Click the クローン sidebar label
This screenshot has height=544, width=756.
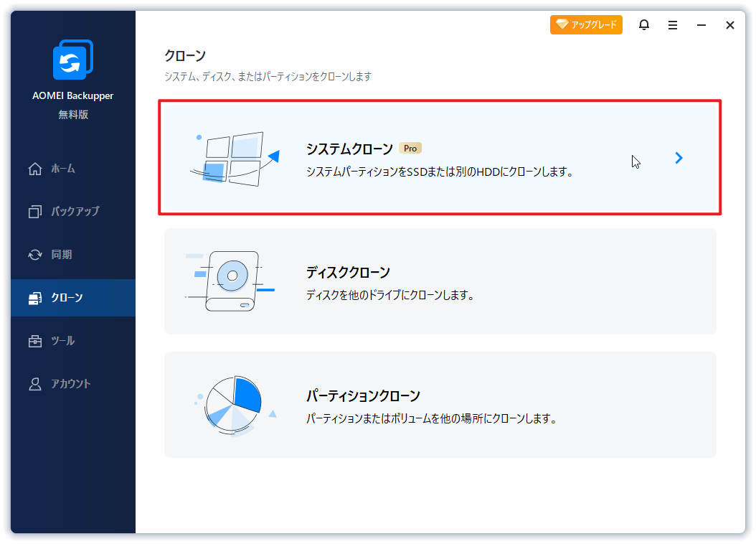coord(67,298)
